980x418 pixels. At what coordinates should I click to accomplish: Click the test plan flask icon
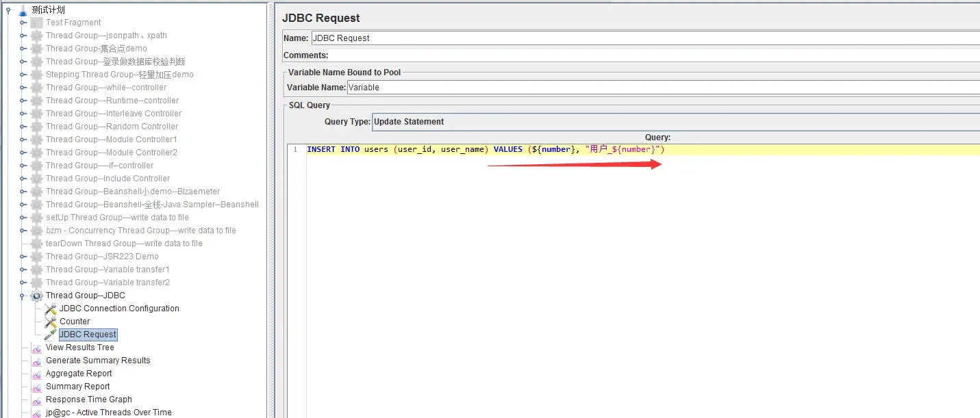point(23,10)
